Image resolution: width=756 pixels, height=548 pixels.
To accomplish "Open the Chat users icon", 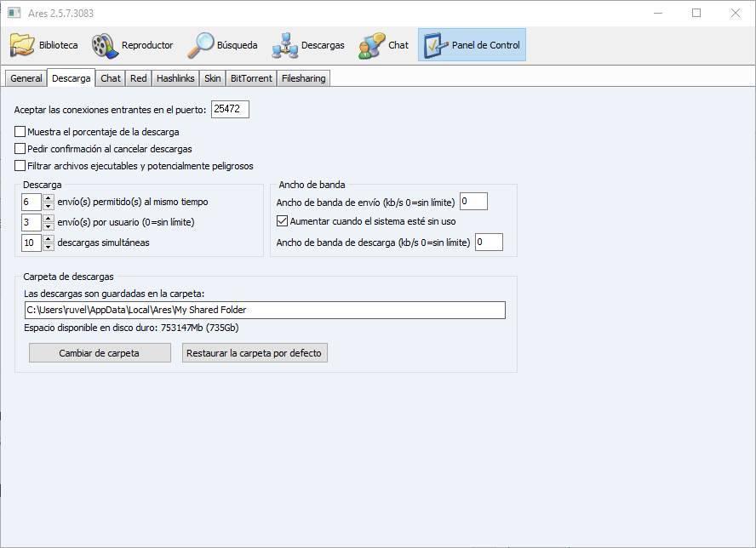I will pyautogui.click(x=372, y=46).
